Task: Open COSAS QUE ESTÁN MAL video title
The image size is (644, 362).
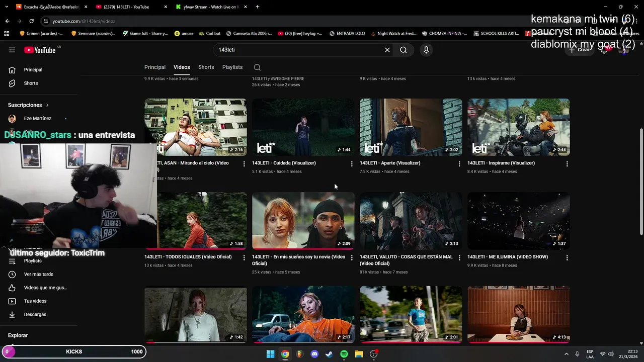Action: pos(406,260)
